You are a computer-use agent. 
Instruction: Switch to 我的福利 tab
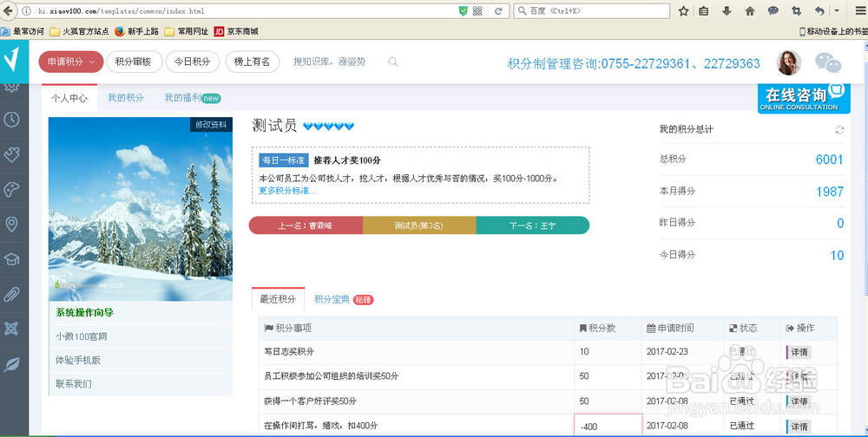tap(192, 98)
